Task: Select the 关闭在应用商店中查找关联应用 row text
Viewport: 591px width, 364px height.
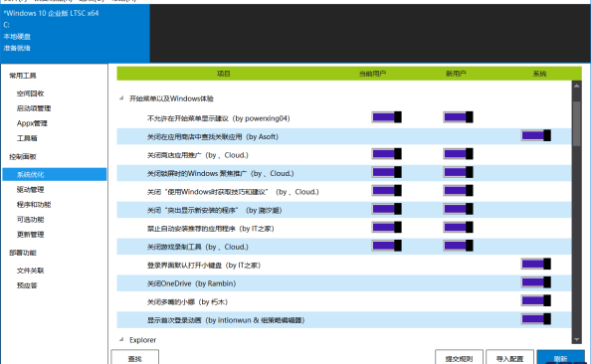Action: (213, 137)
